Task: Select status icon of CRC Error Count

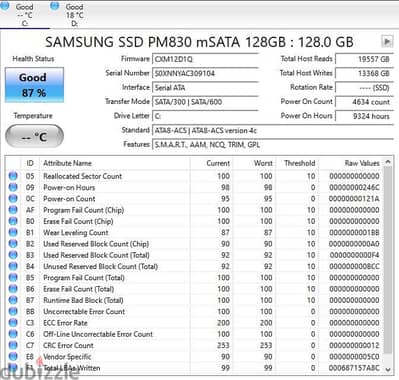Action: tap(13, 345)
